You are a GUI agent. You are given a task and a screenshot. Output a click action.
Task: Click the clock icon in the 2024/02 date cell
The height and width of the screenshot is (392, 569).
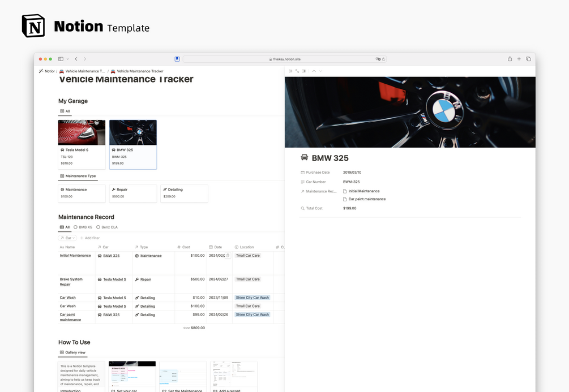[x=228, y=256]
